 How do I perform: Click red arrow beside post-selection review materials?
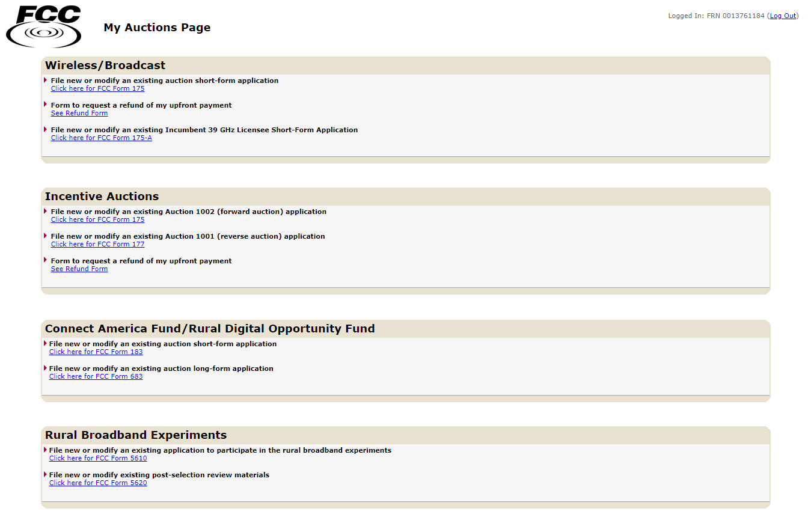click(45, 474)
